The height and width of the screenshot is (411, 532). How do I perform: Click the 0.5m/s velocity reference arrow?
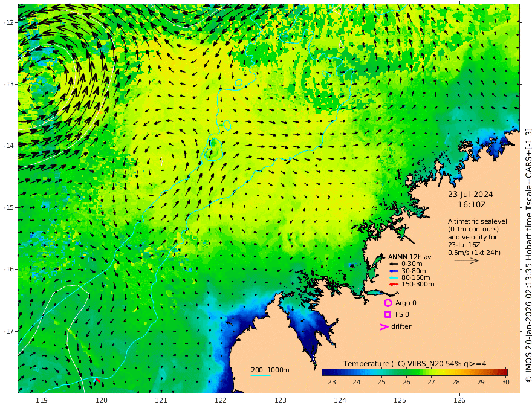pos(467,261)
